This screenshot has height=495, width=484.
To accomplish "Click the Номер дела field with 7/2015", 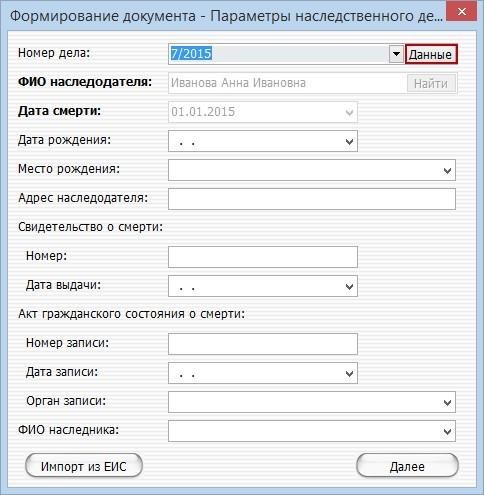I will [x=279, y=54].
